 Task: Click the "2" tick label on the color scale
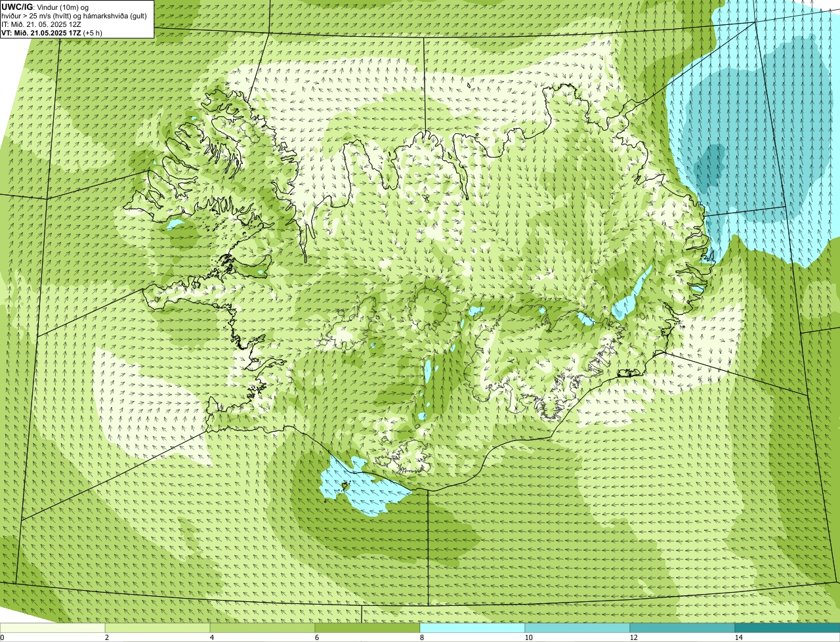[106, 637]
